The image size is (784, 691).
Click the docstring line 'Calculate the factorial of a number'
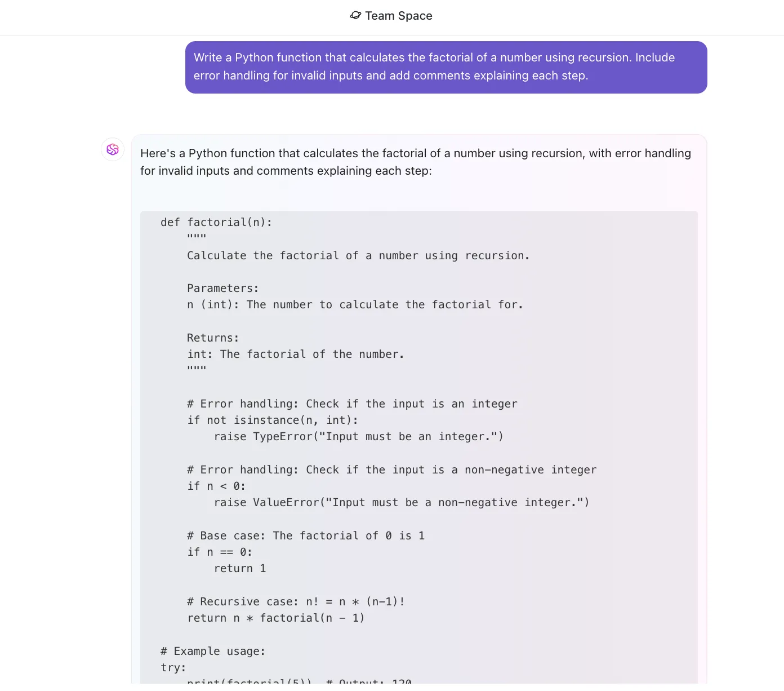tap(358, 255)
